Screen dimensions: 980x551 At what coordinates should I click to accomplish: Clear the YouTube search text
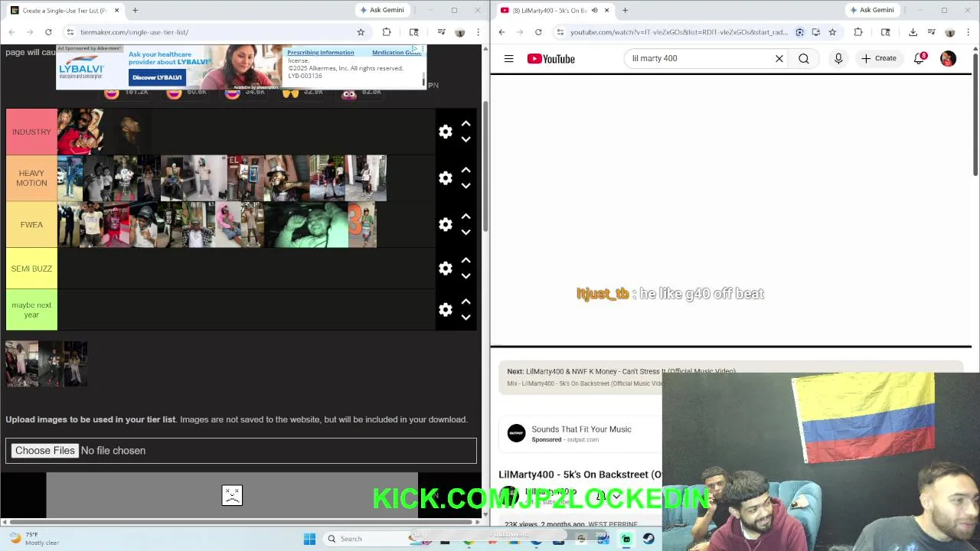(x=779, y=58)
